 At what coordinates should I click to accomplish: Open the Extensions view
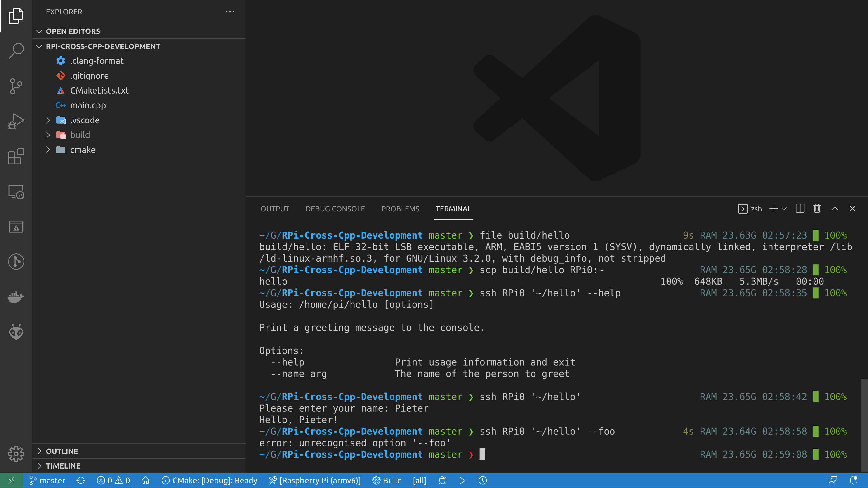pos(16,156)
